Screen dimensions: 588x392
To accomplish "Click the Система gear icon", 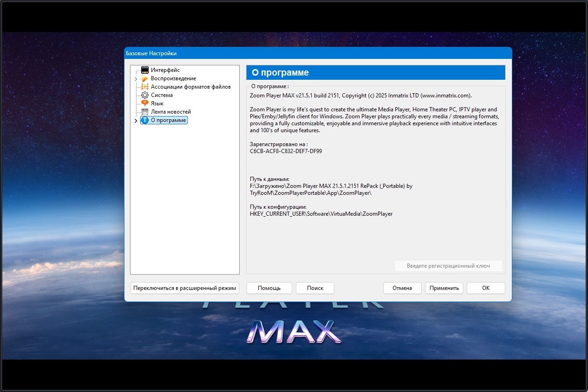I will (x=144, y=95).
